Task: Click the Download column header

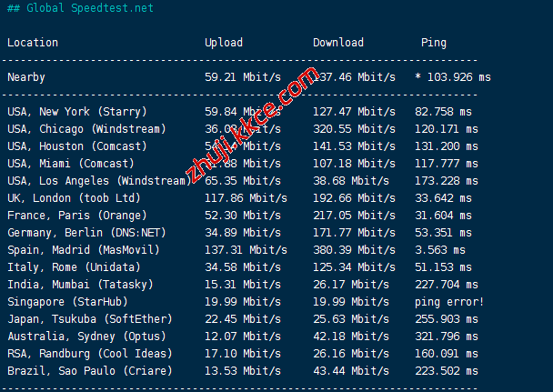Action: click(338, 43)
